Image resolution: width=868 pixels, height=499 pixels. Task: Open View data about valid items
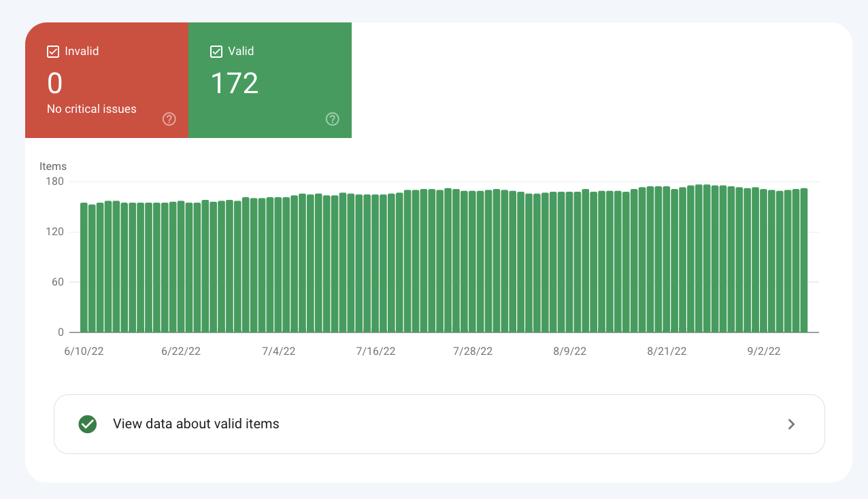click(x=196, y=424)
